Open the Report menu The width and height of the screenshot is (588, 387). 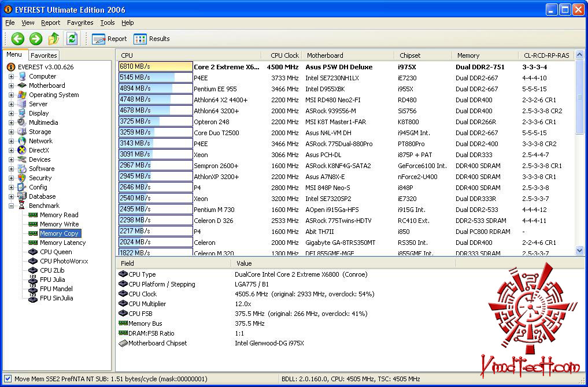[51, 23]
